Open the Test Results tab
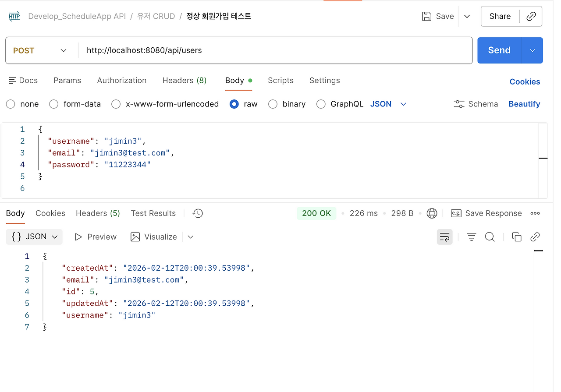This screenshot has width=561, height=392. tap(153, 213)
